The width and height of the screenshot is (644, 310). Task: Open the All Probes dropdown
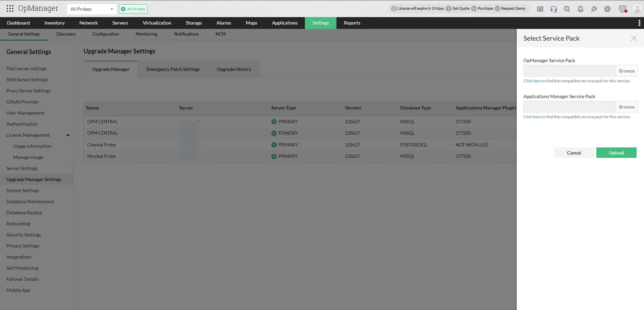(92, 9)
